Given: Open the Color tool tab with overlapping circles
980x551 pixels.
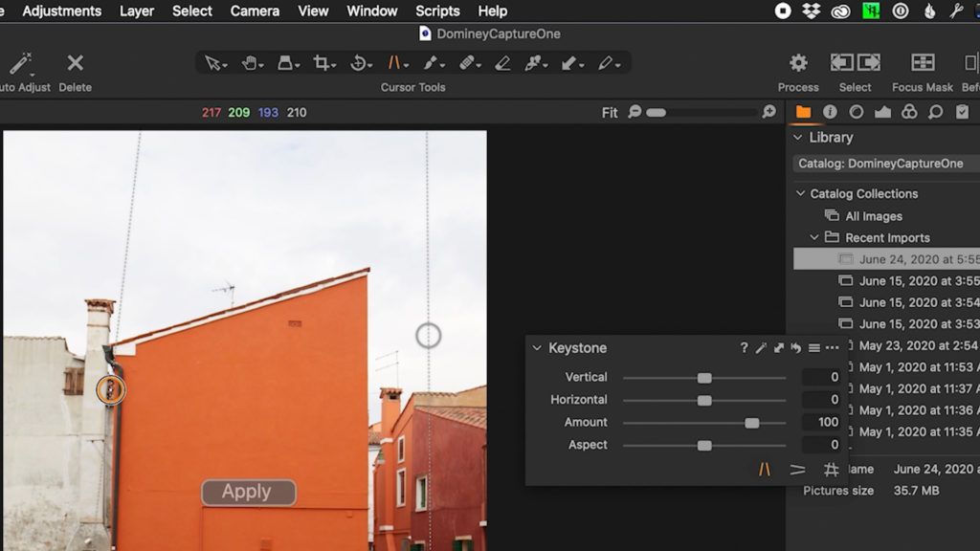Looking at the screenshot, I should 909,112.
